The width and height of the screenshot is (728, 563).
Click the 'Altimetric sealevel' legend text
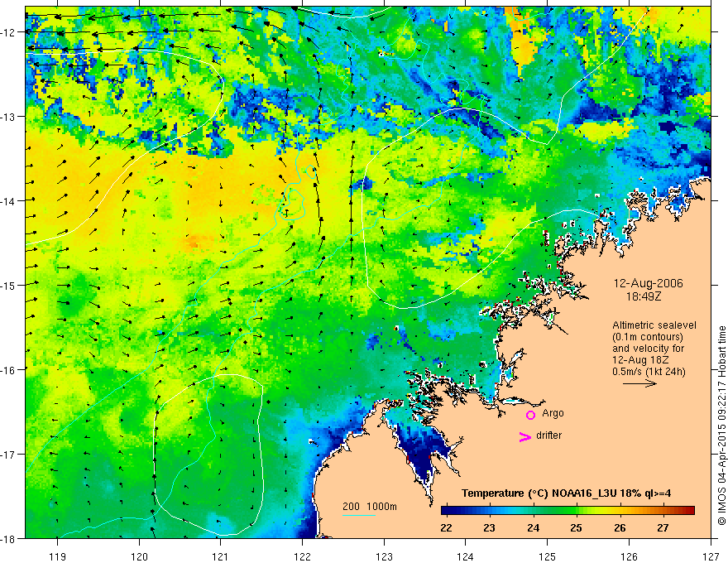pyautogui.click(x=654, y=325)
